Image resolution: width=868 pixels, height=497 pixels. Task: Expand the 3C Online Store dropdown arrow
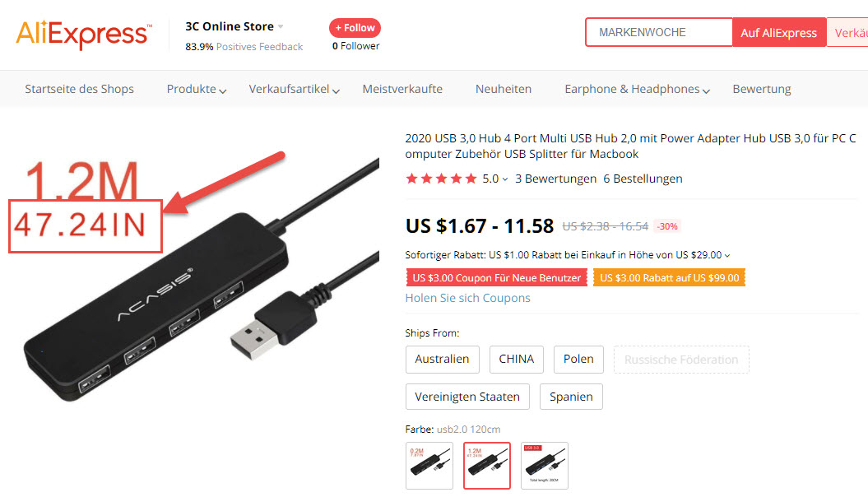click(x=281, y=26)
